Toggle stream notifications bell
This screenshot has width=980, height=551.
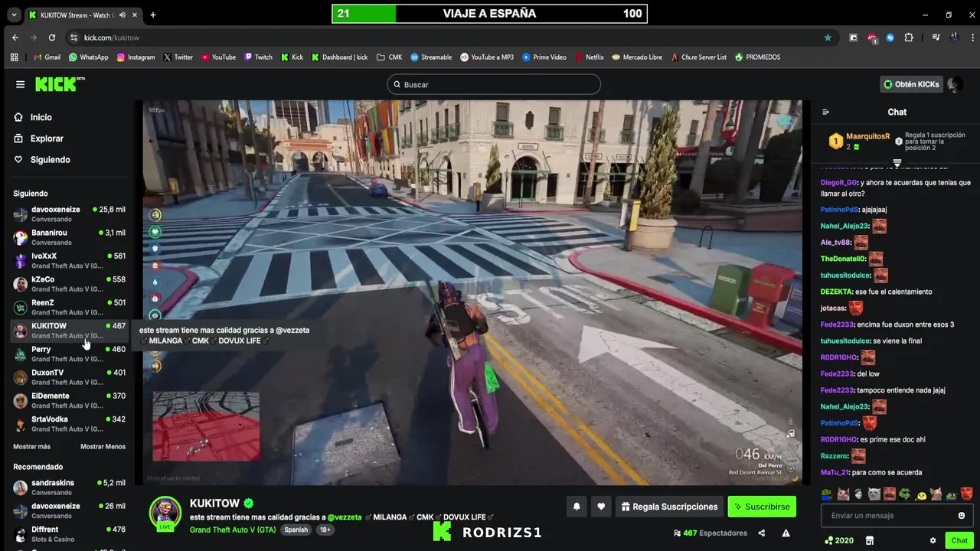pyautogui.click(x=577, y=507)
